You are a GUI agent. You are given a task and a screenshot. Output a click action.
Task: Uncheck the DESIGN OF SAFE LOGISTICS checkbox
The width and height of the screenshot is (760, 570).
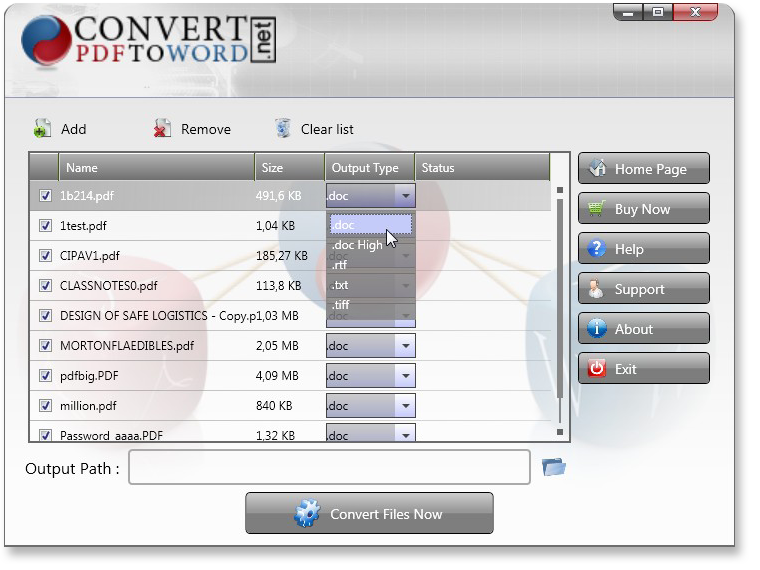[46, 316]
